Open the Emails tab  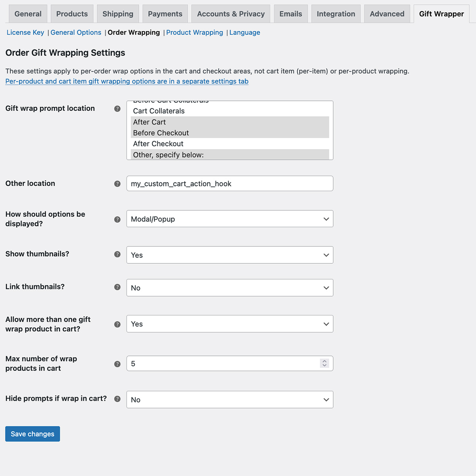291,14
